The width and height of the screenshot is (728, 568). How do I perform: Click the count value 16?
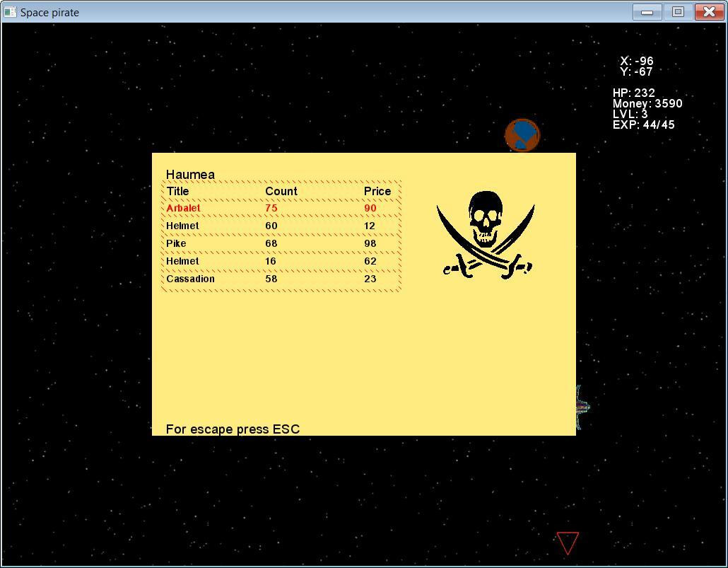pyautogui.click(x=271, y=261)
